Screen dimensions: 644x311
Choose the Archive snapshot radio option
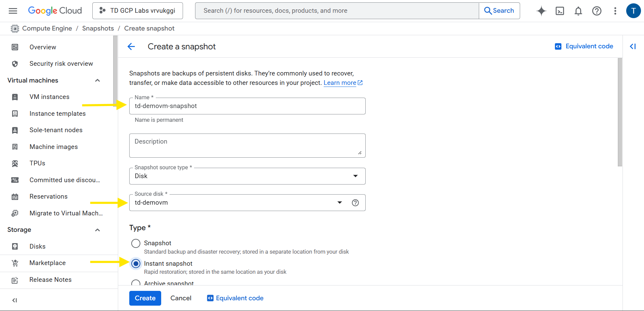click(136, 283)
